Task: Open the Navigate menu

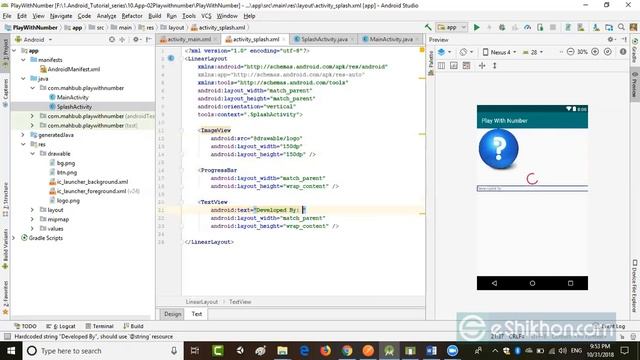Action: (x=61, y=16)
